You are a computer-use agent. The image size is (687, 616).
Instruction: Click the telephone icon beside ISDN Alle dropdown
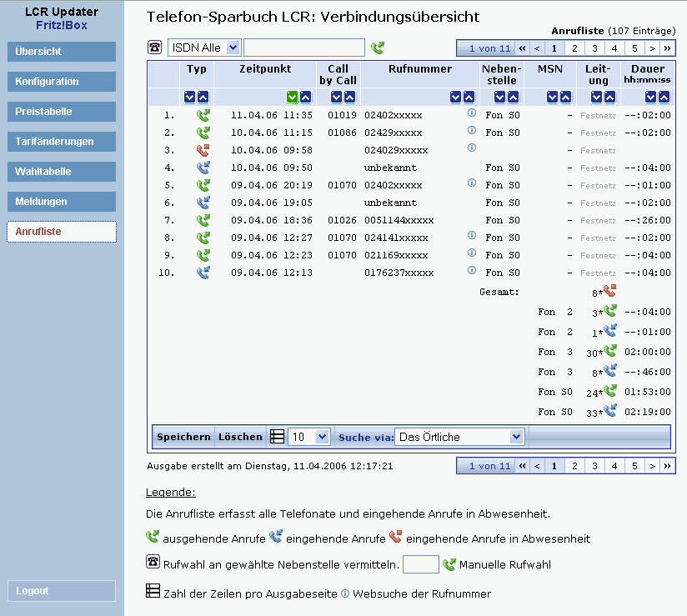[x=155, y=48]
